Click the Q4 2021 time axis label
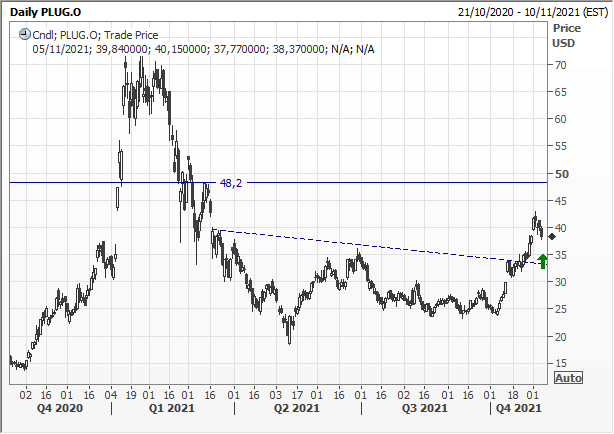 pos(518,408)
